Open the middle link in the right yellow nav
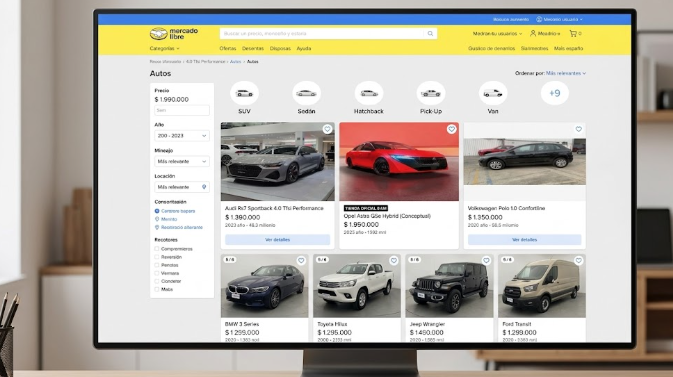 pyautogui.click(x=534, y=49)
